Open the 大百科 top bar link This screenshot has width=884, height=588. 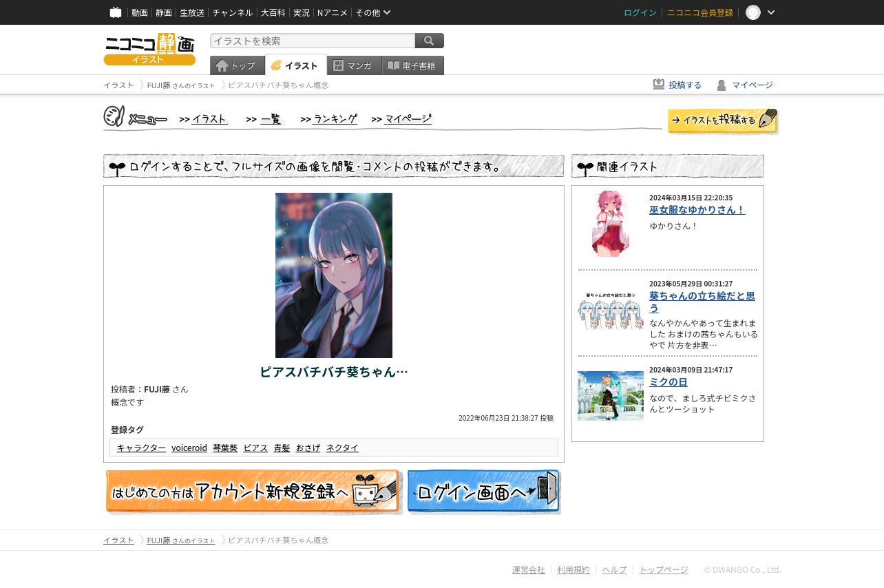click(x=273, y=12)
